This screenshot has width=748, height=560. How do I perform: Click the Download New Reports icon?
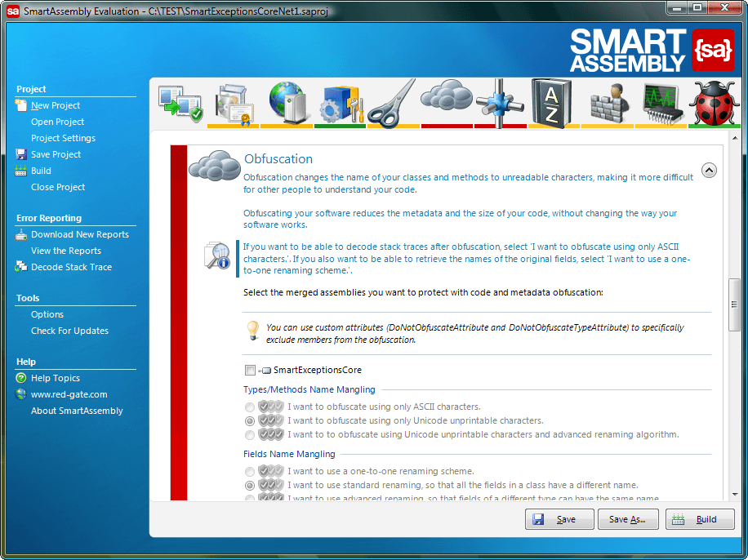click(21, 234)
